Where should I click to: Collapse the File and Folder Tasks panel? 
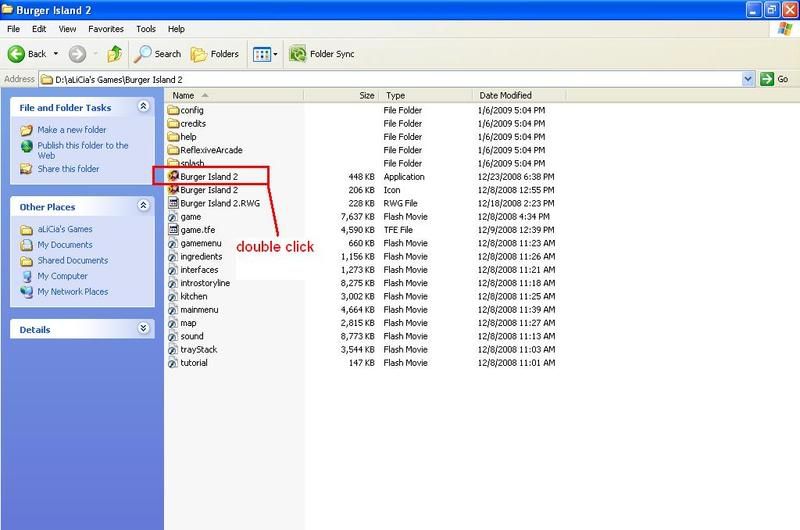[x=143, y=107]
